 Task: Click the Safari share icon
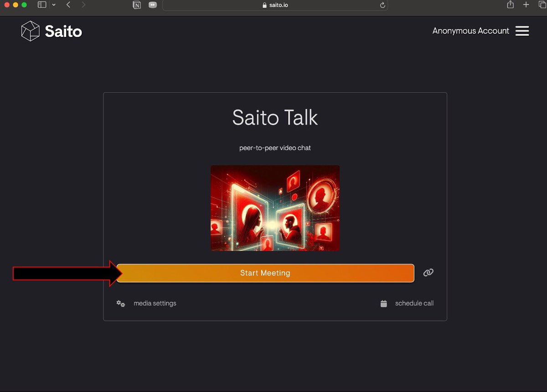point(510,5)
